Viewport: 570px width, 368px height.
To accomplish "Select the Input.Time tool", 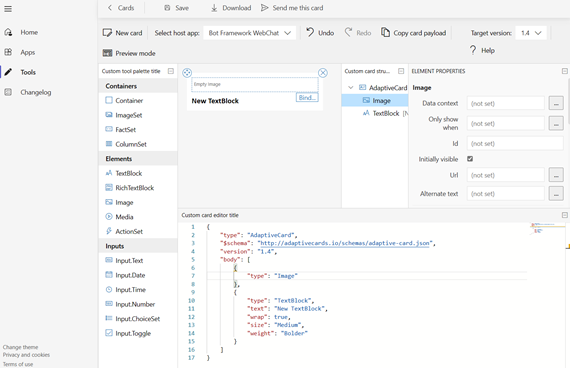I will [x=125, y=290].
